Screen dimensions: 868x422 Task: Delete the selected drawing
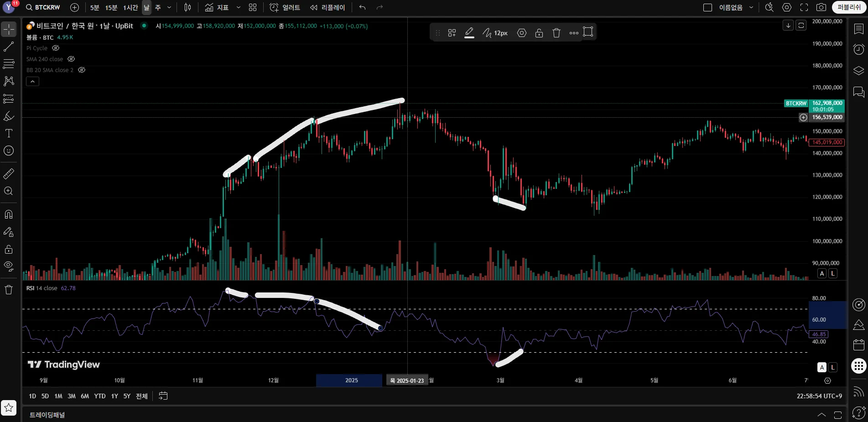pyautogui.click(x=556, y=33)
